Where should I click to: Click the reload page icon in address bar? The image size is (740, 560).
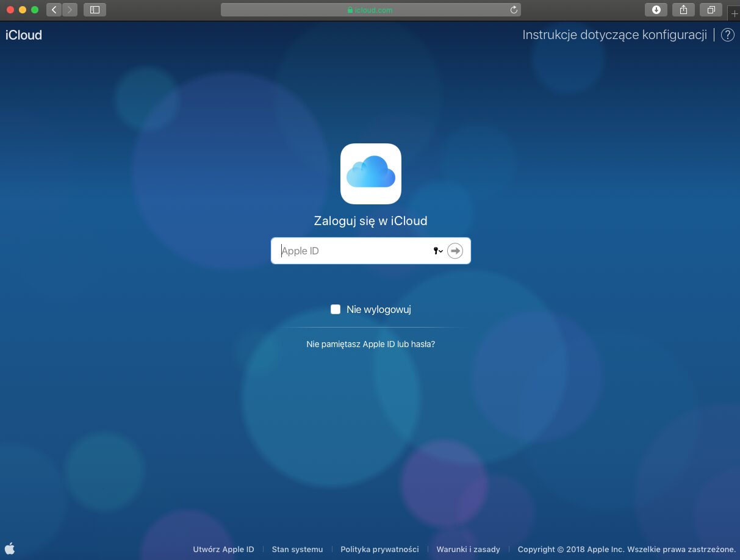tap(514, 10)
